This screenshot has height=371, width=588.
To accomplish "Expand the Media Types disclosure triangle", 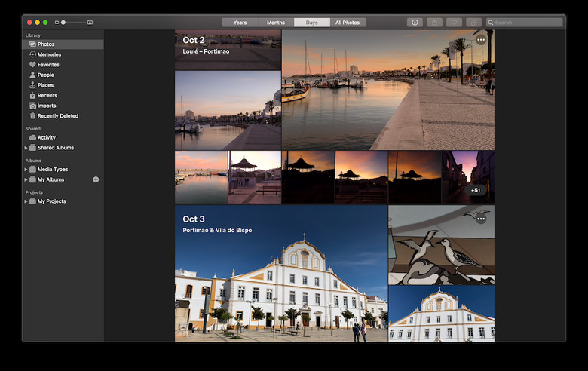I will click(26, 170).
